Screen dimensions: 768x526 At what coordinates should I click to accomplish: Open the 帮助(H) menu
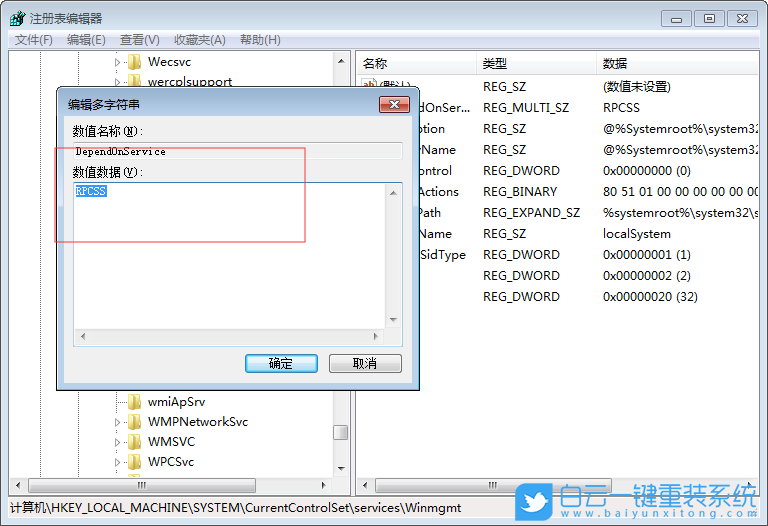pos(260,40)
